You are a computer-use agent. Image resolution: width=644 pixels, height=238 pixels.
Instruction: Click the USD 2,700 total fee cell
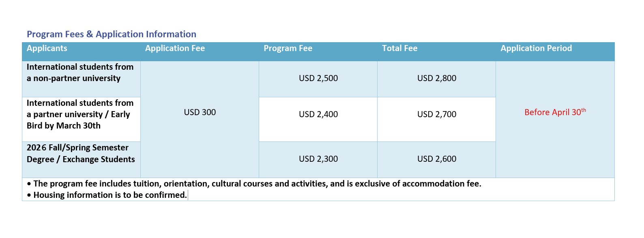437,114
